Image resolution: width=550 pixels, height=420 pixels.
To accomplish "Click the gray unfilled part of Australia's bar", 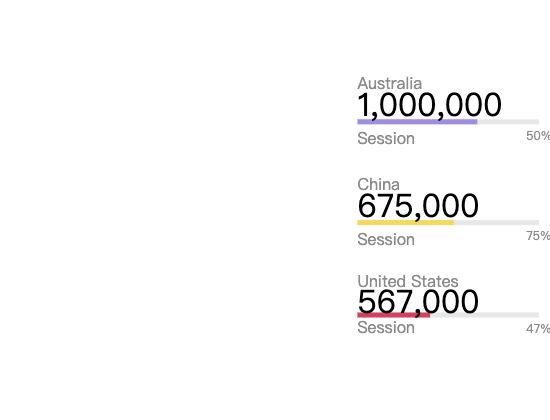I will click(x=508, y=122).
